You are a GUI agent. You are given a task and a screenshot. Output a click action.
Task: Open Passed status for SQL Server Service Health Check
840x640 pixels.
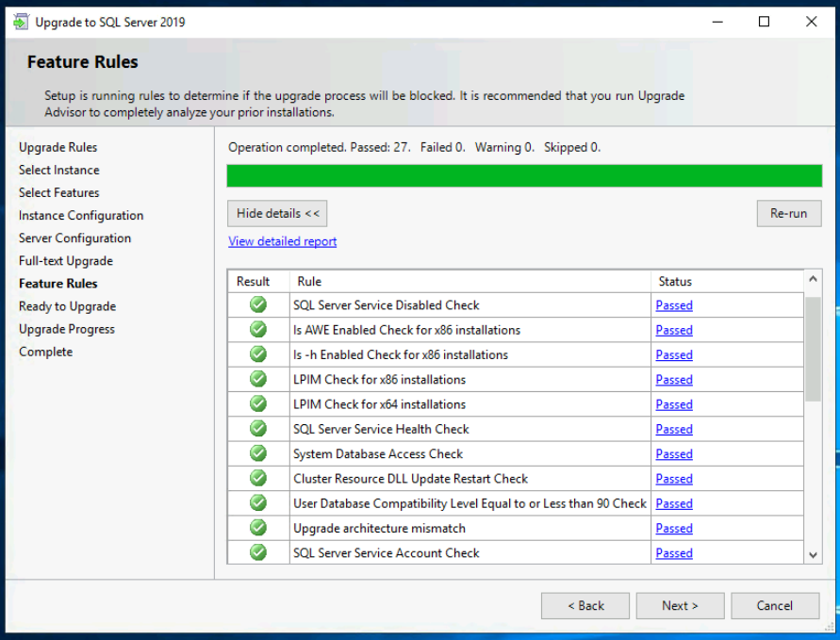674,429
